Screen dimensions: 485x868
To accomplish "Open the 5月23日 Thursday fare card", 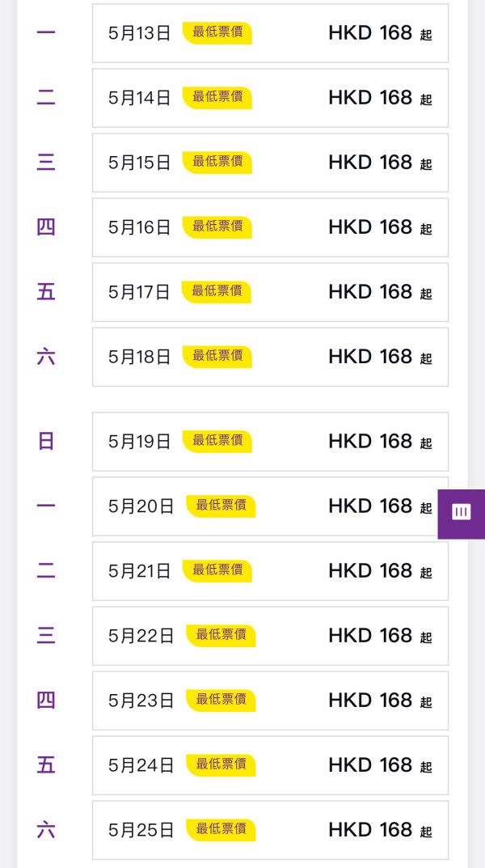I will pos(269,701).
